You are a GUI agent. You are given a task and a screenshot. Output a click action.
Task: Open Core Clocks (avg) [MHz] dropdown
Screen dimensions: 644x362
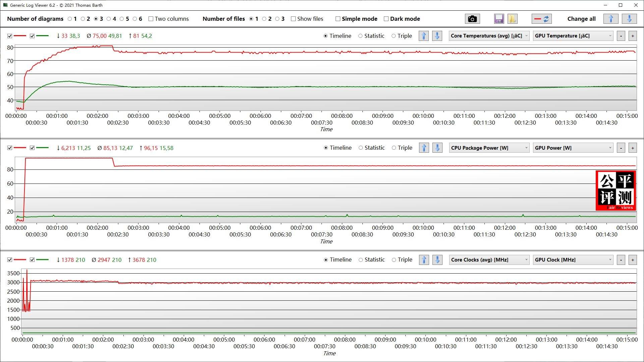pyautogui.click(x=489, y=260)
